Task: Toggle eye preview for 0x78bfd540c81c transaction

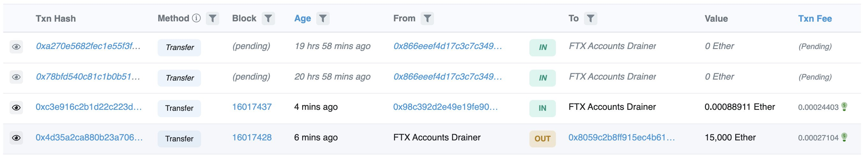Action: coord(16,77)
